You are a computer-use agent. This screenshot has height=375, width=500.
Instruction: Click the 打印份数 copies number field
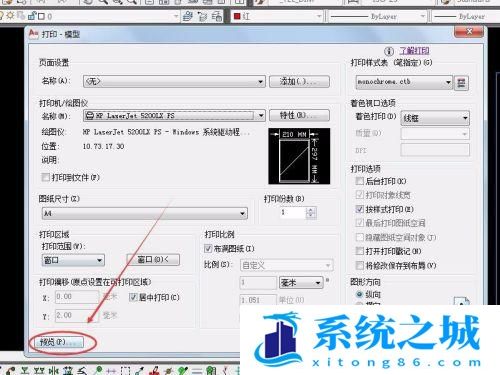[293, 213]
